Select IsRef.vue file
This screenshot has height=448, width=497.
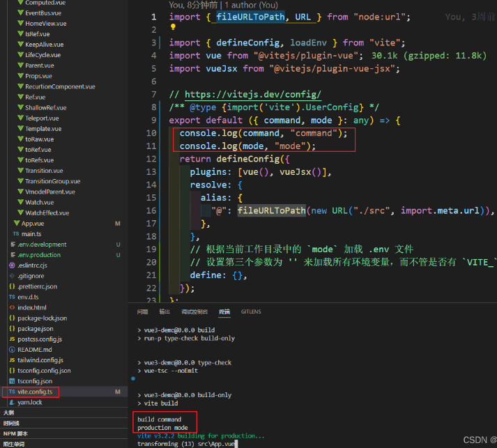pos(38,34)
